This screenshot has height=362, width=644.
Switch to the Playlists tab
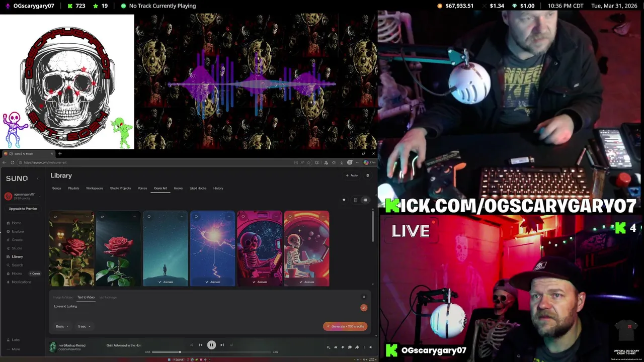73,188
